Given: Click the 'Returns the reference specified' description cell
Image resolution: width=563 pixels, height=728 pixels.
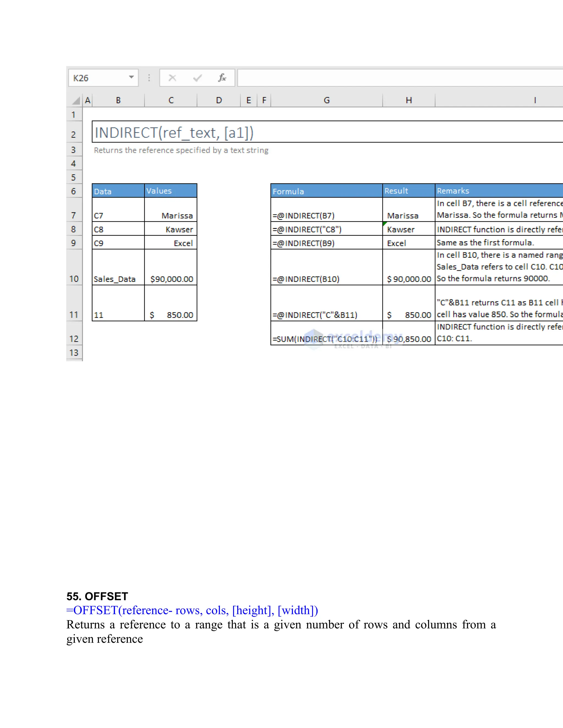Looking at the screenshot, I should coord(181,150).
